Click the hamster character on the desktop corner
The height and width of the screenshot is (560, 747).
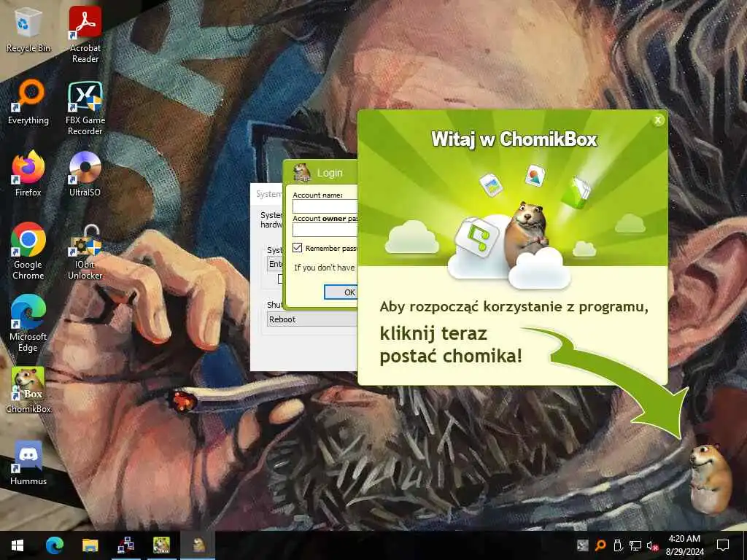click(x=710, y=478)
